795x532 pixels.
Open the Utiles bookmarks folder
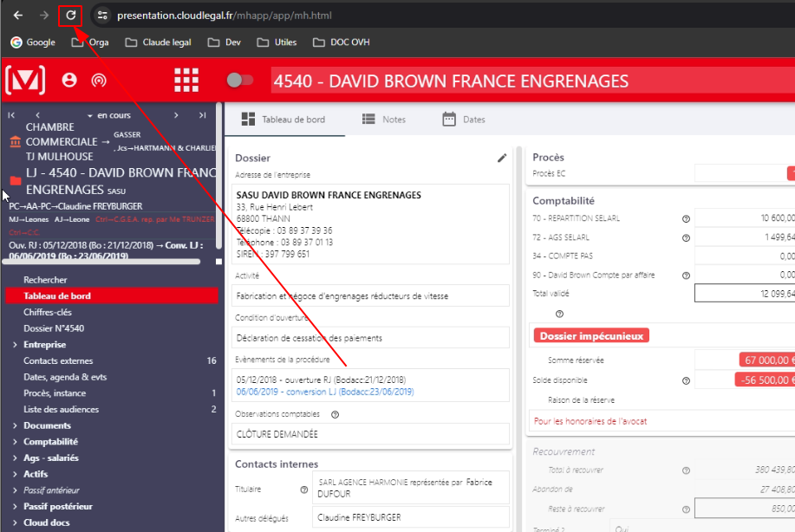[x=277, y=42]
